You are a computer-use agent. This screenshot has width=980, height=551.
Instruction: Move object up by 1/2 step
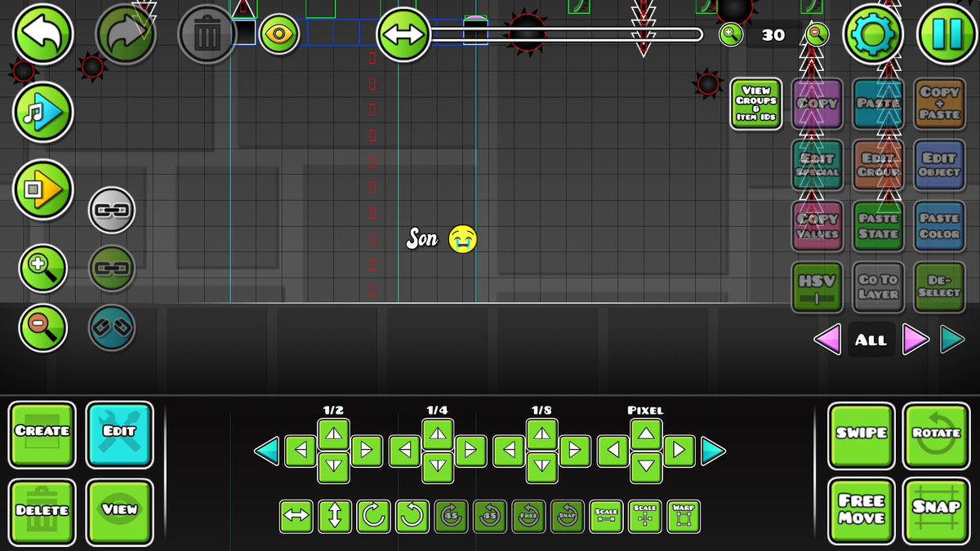[x=333, y=434]
